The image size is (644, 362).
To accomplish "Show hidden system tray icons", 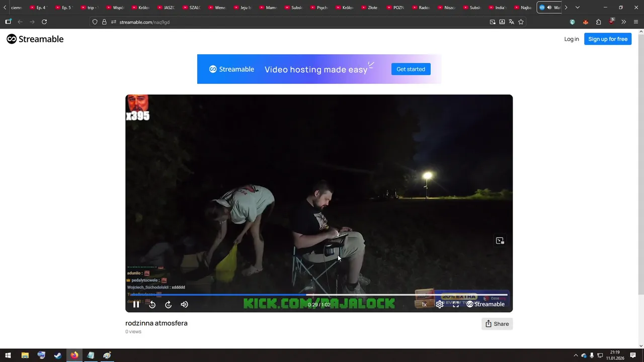I will point(576,355).
